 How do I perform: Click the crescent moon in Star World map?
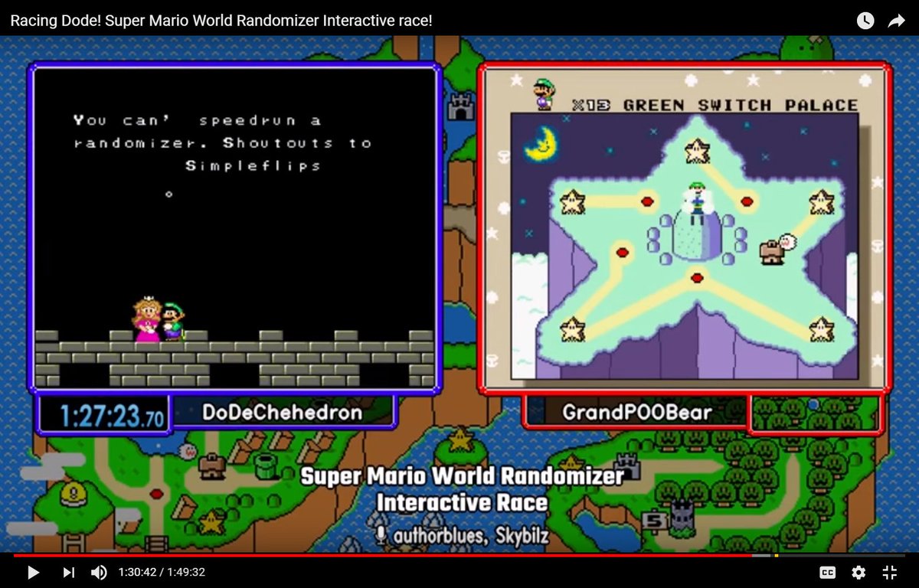pos(541,143)
